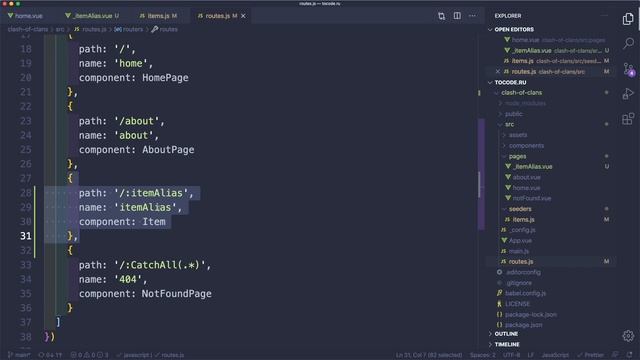Open the Search activity bar icon

pos(628,43)
